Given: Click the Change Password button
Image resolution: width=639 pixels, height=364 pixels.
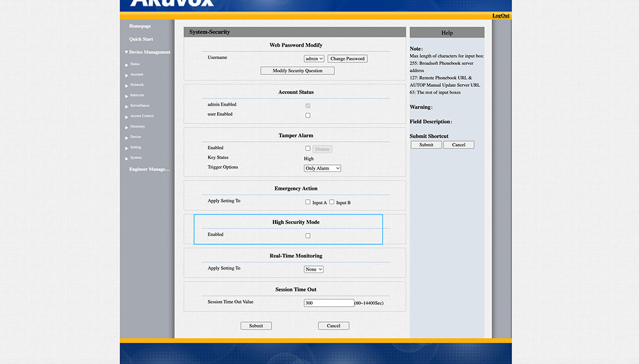Looking at the screenshot, I should (347, 58).
